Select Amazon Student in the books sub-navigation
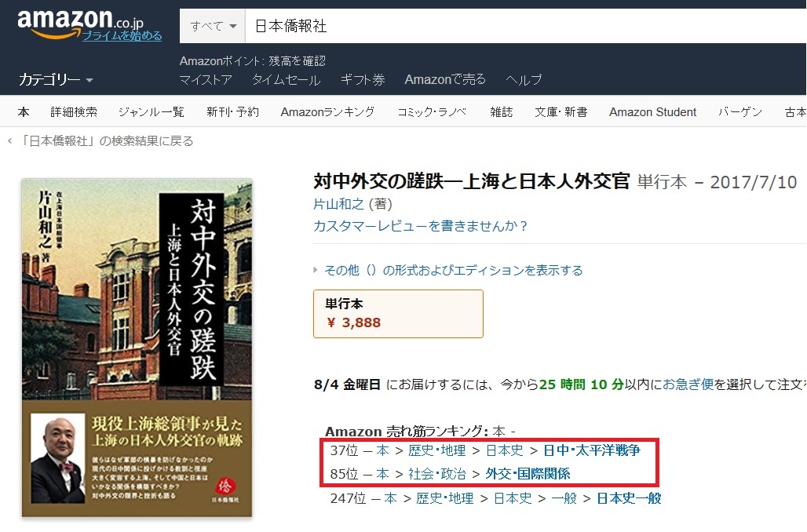Image resolution: width=807 pixels, height=532 pixels. (652, 112)
